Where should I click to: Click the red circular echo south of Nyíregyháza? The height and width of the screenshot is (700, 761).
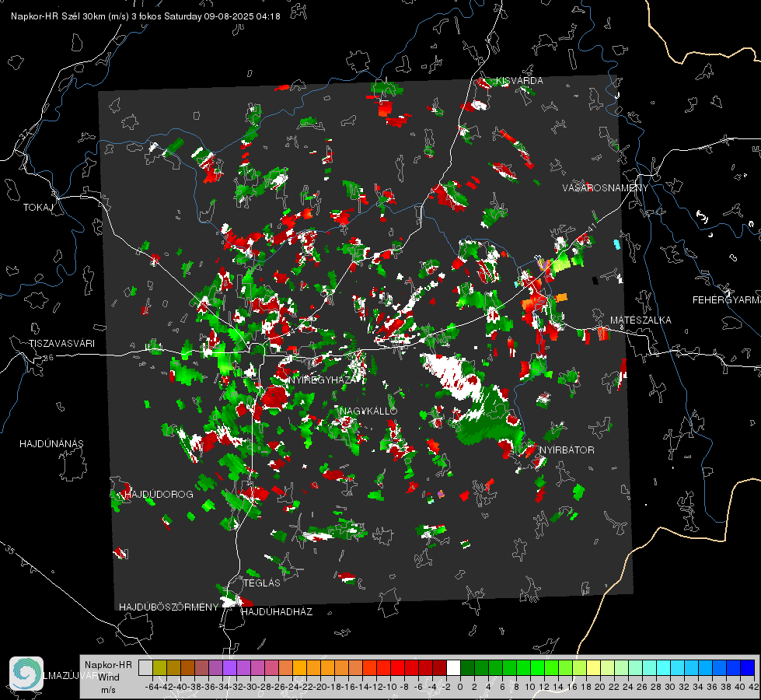(x=274, y=397)
